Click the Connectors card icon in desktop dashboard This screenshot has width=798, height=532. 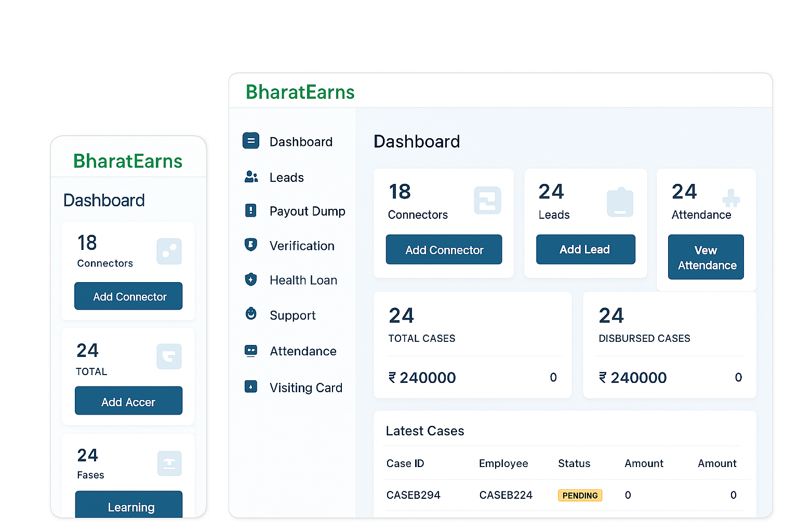pyautogui.click(x=487, y=201)
